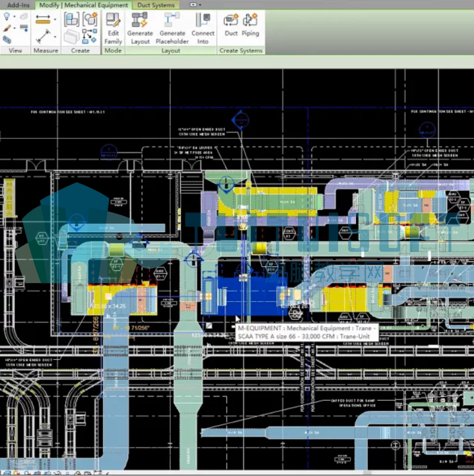The height and width of the screenshot is (476, 474).
Task: Expand the ribbon display options arrow
Action: tap(200, 5)
